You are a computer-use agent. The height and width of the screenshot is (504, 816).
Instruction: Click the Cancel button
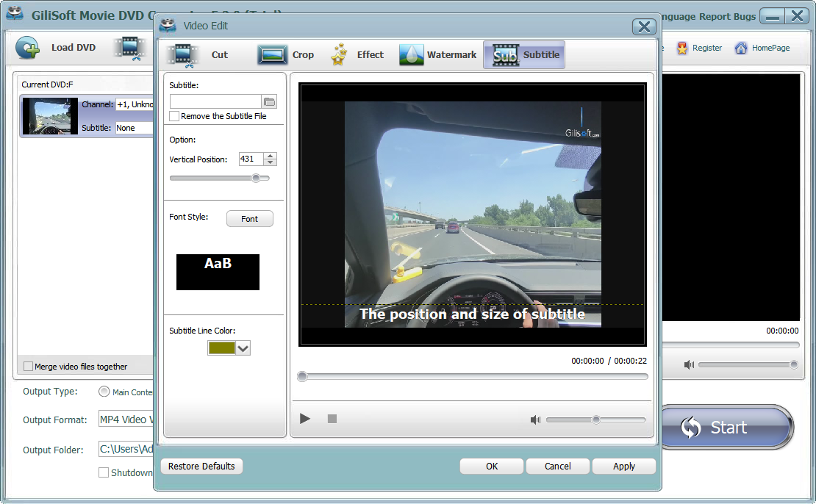click(558, 467)
